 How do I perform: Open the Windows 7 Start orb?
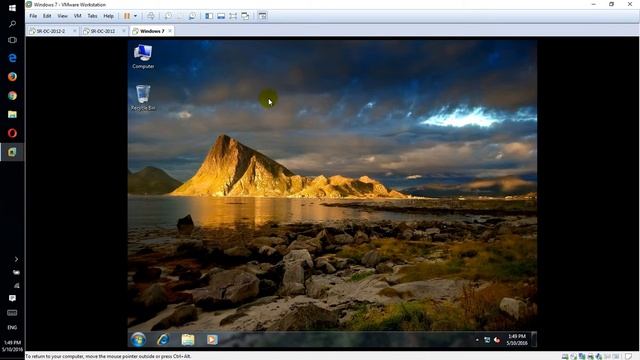[138, 340]
